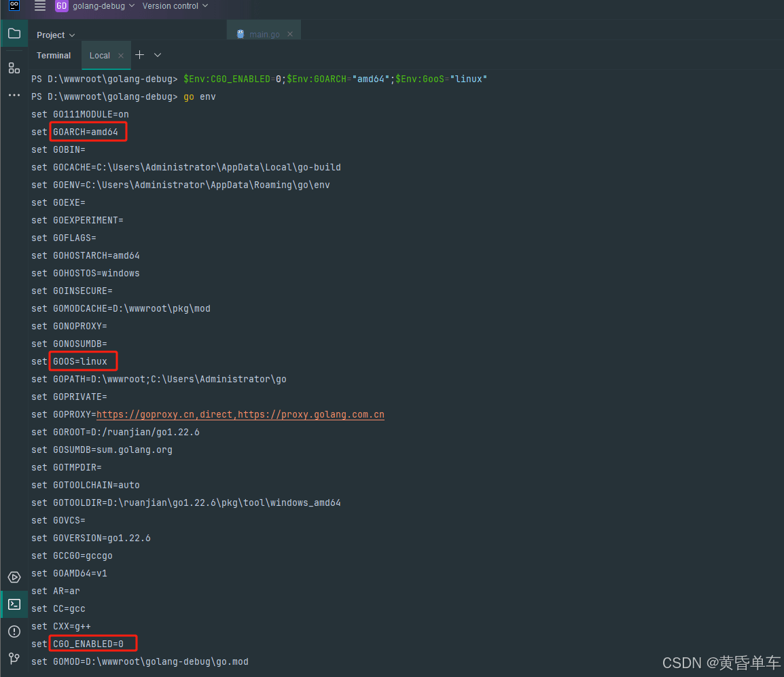784x677 pixels.
Task: Open the golang-debug project dropdown
Action: [x=103, y=6]
